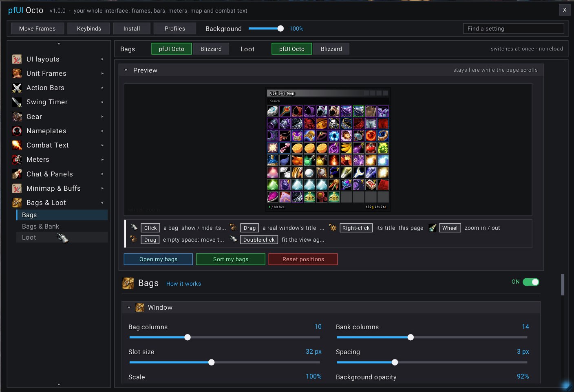Open the Profiles tab
This screenshot has width=574, height=392.
175,29
